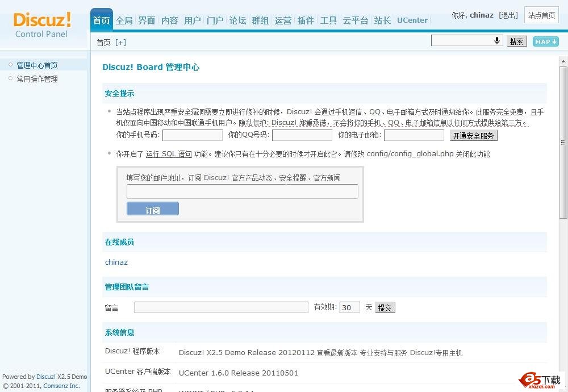Click the UCenter 1.6.0 Release version text
Image resolution: width=568 pixels, height=392 pixels.
coord(239,373)
